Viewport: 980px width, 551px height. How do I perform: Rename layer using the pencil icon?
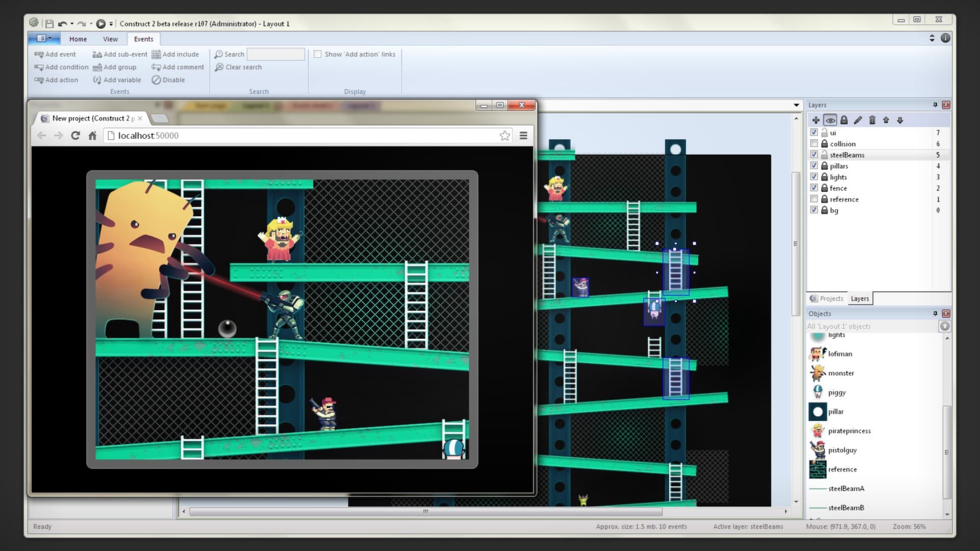pyautogui.click(x=858, y=120)
